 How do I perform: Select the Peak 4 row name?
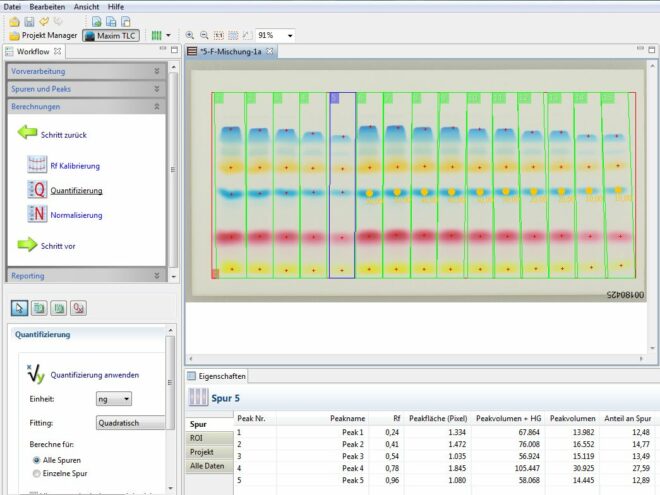click(353, 468)
